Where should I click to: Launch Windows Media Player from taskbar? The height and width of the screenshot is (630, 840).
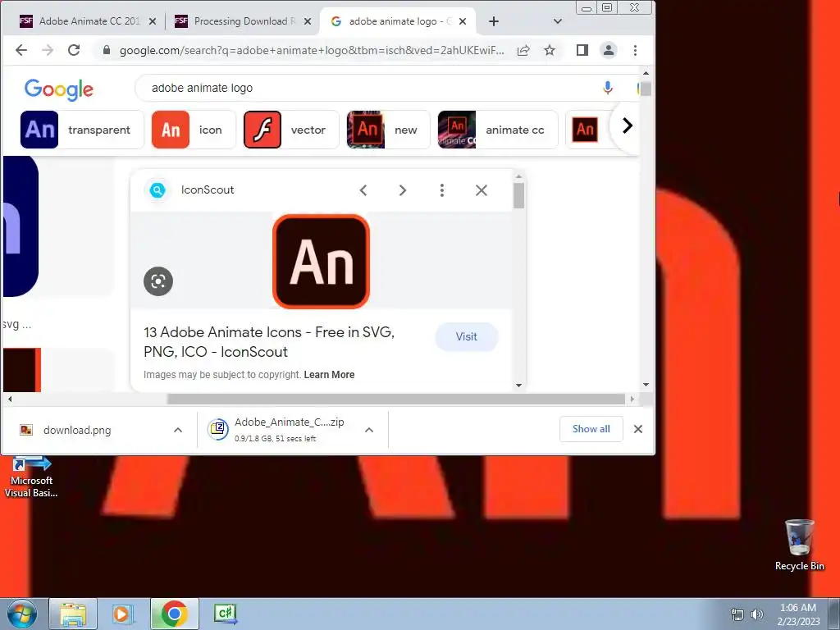point(123,614)
